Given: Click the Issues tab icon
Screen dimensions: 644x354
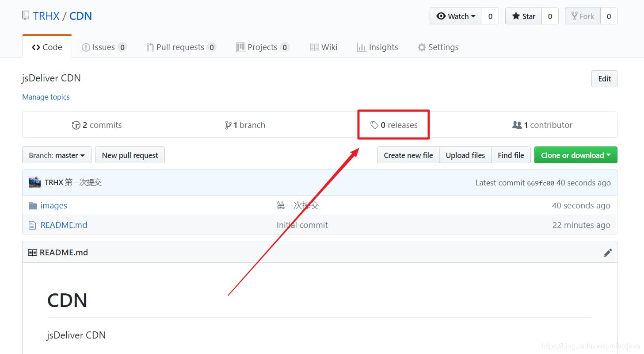Looking at the screenshot, I should coord(86,47).
